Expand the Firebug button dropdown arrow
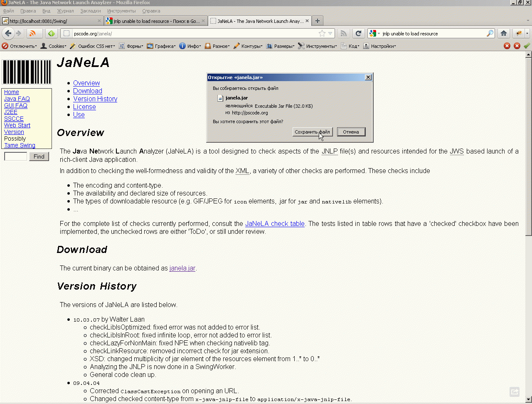Viewport: 532px width, 404px height. coord(527,33)
